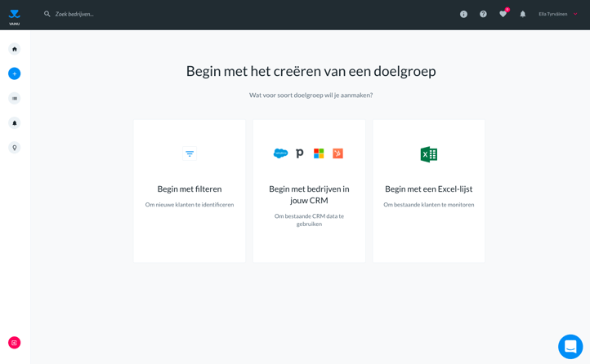Click the green Excel icon
The width and height of the screenshot is (590, 364).
pyautogui.click(x=428, y=154)
